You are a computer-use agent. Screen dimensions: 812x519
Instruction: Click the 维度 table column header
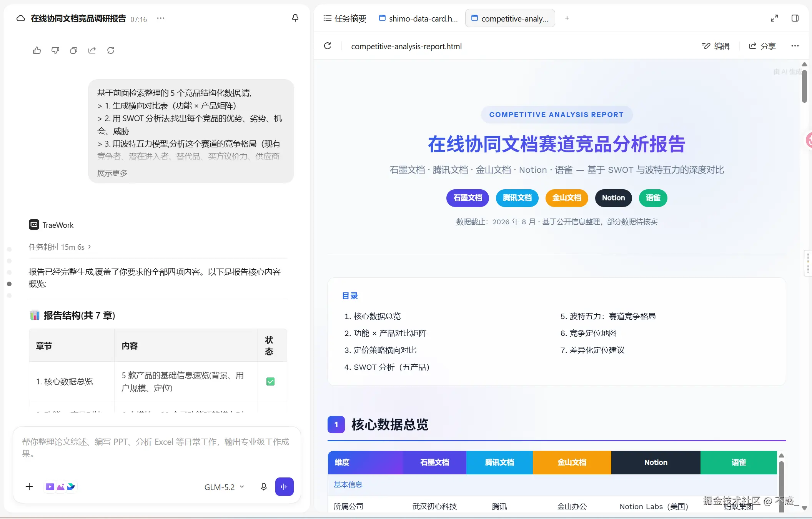[x=365, y=462]
